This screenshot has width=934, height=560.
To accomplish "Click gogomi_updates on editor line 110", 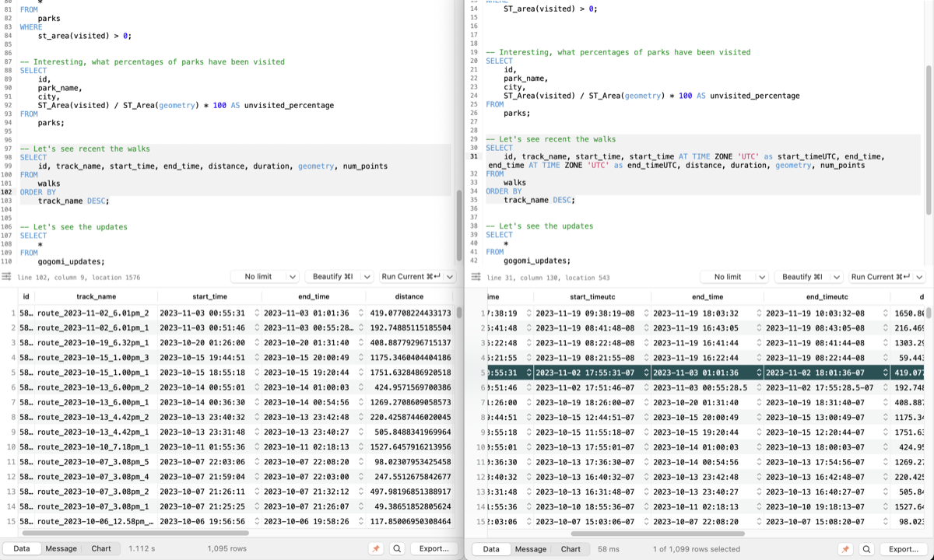I will click(x=71, y=261).
